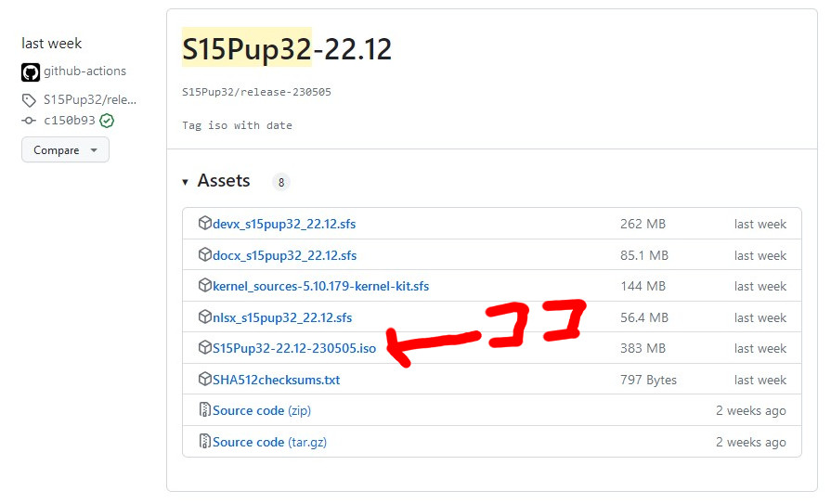Viewport: 831px width, 504px height.
Task: Collapse the Assets section triangle
Action: (x=185, y=182)
